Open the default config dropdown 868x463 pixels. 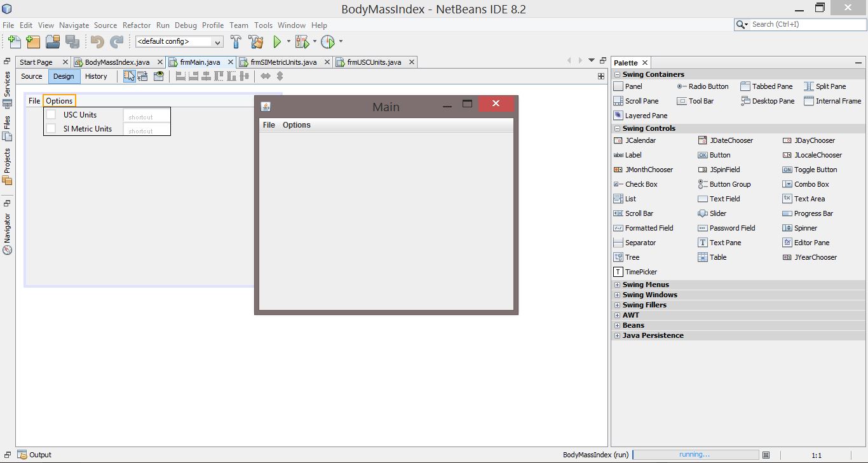(x=179, y=42)
